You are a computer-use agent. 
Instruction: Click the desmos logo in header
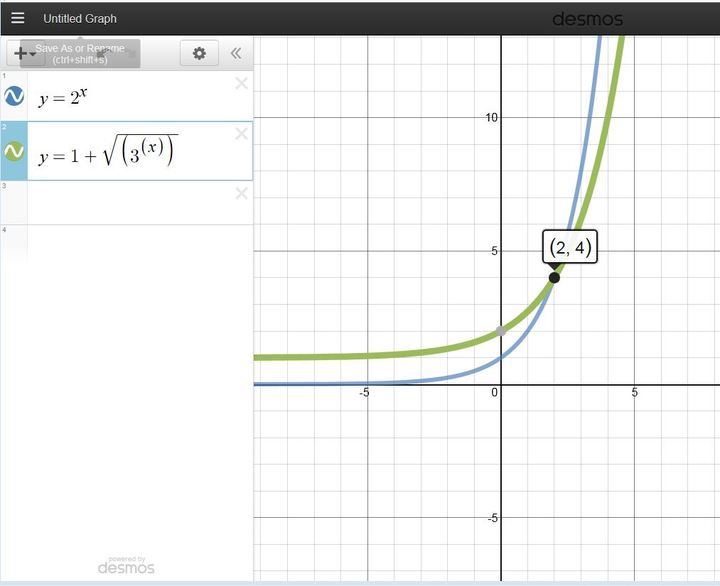(587, 19)
